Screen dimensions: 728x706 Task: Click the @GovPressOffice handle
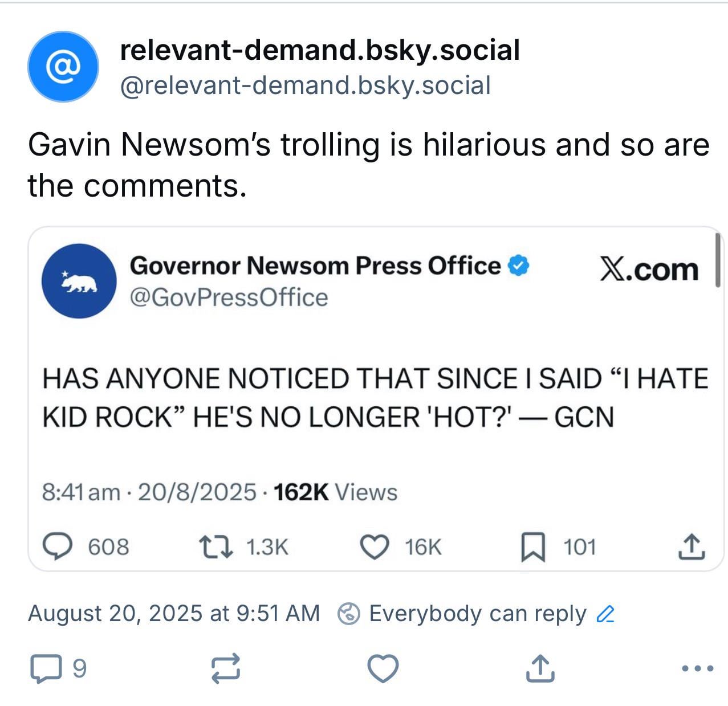point(229,297)
